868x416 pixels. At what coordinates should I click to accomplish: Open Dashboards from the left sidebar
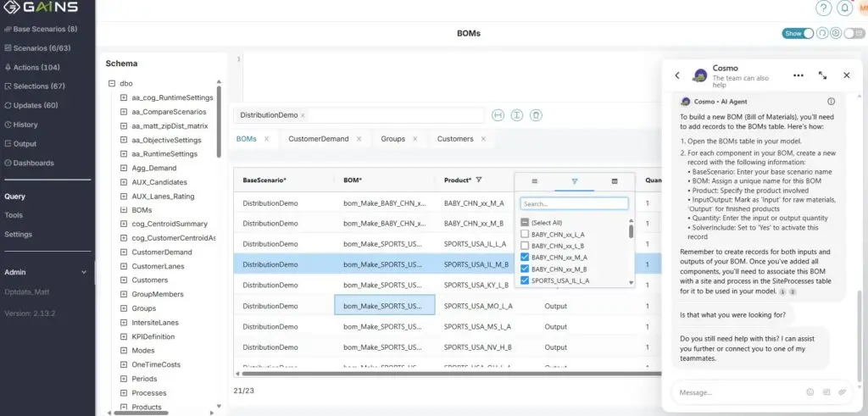point(33,163)
